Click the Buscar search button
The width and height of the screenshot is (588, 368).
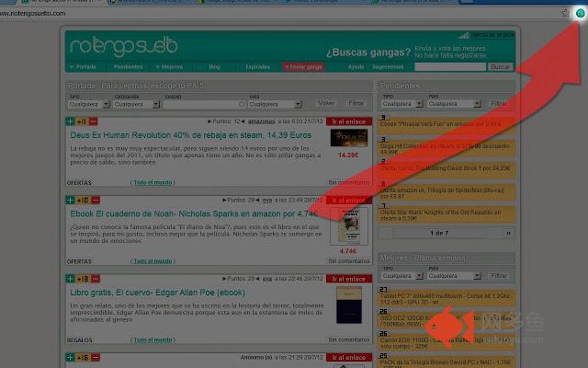[x=500, y=67]
